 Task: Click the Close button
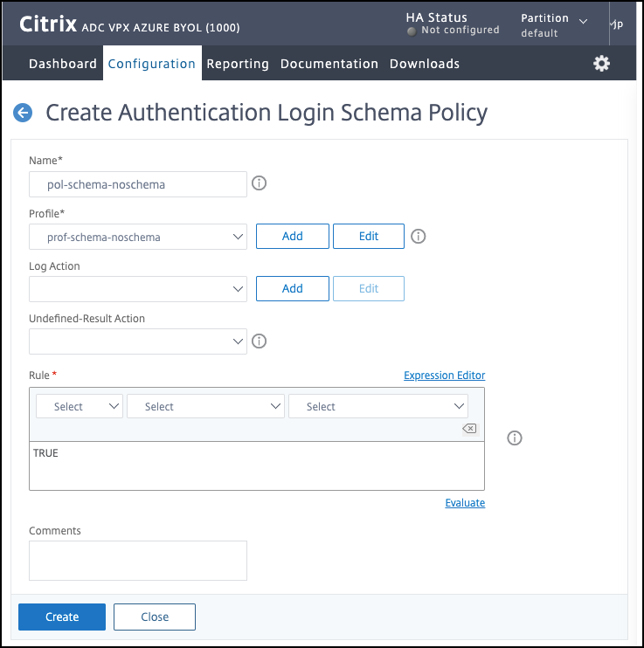155,617
